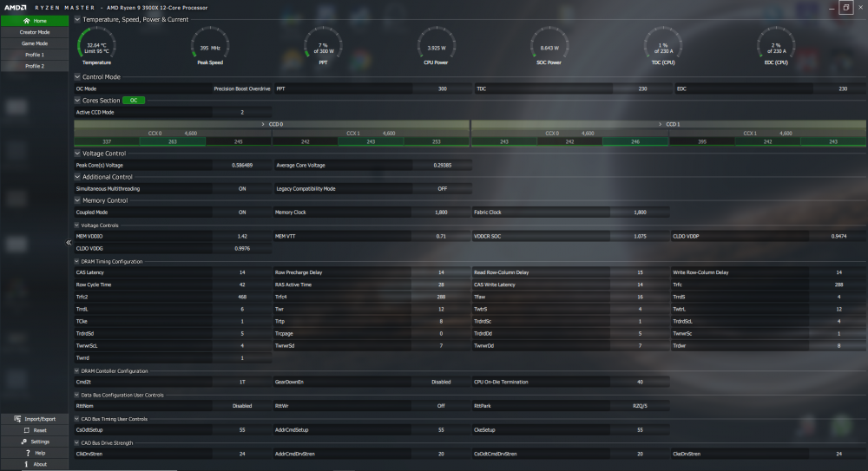Image resolution: width=868 pixels, height=471 pixels.
Task: Click the SOC Power gauge dial
Action: tap(549, 45)
